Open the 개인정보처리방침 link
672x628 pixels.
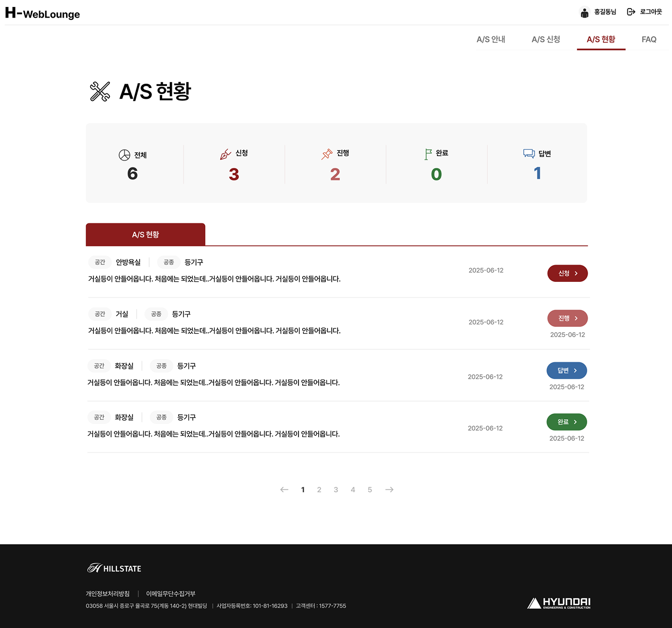pos(108,594)
